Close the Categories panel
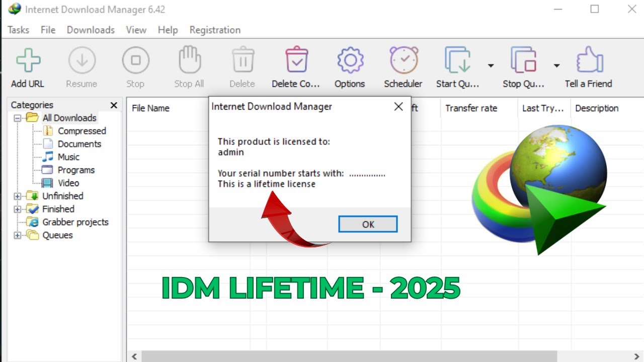This screenshot has height=362, width=644. pyautogui.click(x=114, y=105)
